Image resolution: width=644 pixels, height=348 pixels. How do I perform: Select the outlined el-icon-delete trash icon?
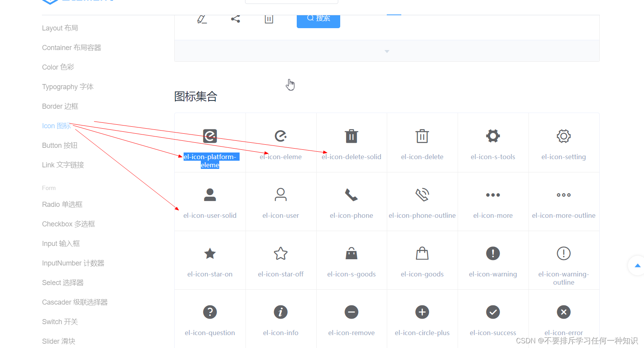click(422, 136)
